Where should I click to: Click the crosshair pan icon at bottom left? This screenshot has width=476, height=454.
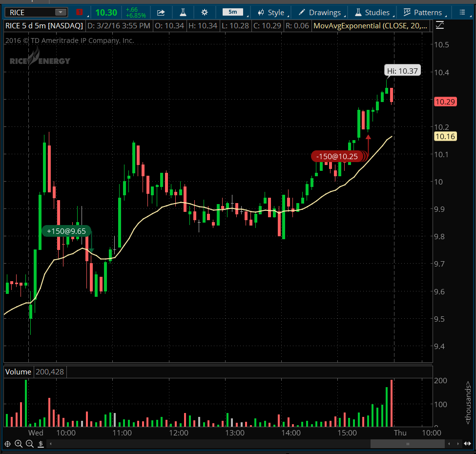tap(8, 444)
